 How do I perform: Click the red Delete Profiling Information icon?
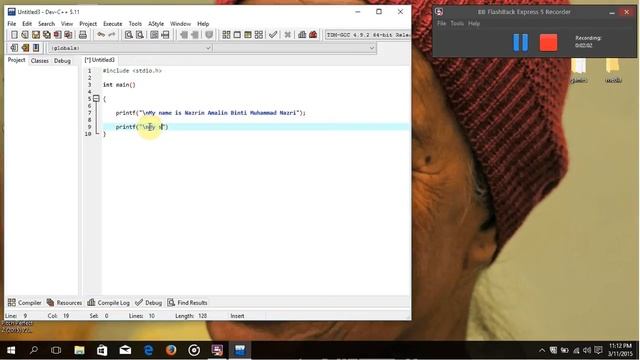tap(313, 35)
